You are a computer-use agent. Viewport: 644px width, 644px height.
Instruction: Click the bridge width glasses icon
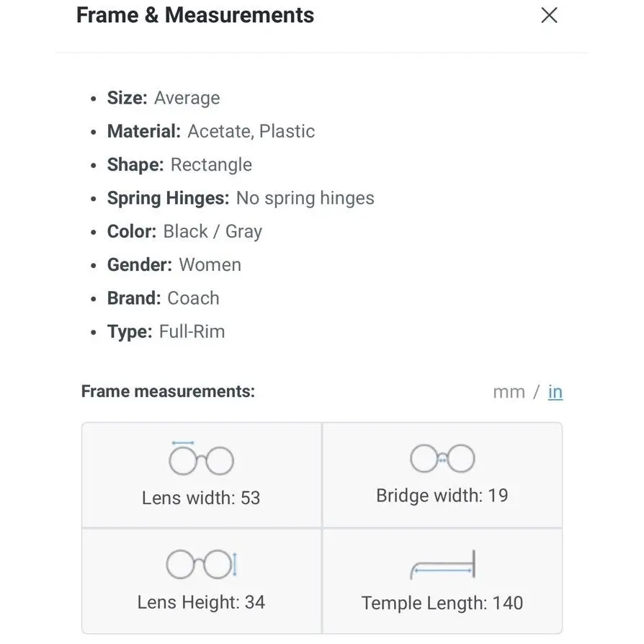[x=443, y=458]
